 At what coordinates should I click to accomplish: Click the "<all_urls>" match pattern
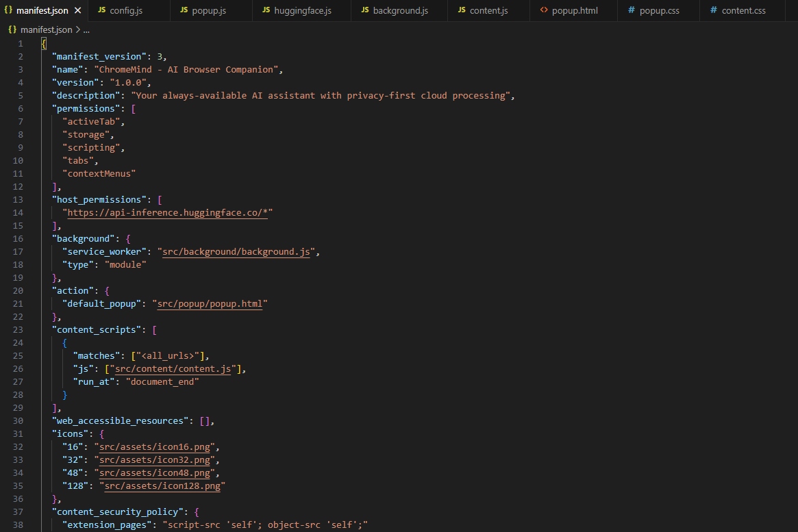point(167,355)
